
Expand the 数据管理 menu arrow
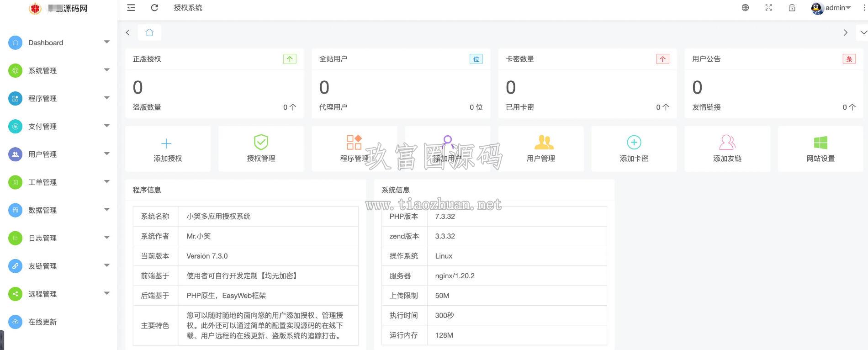coord(106,209)
